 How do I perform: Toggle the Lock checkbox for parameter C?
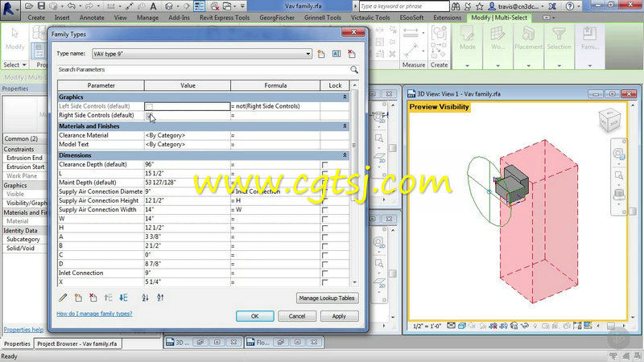click(x=325, y=255)
